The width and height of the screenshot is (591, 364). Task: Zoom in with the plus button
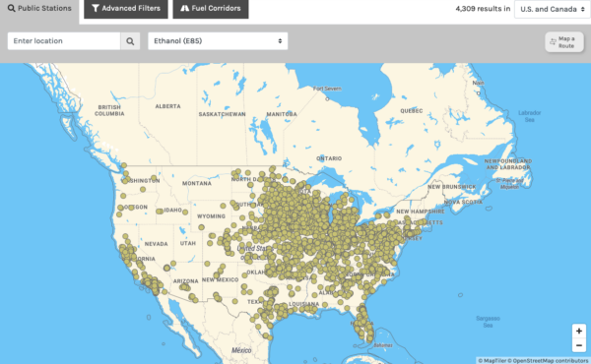[579, 332]
